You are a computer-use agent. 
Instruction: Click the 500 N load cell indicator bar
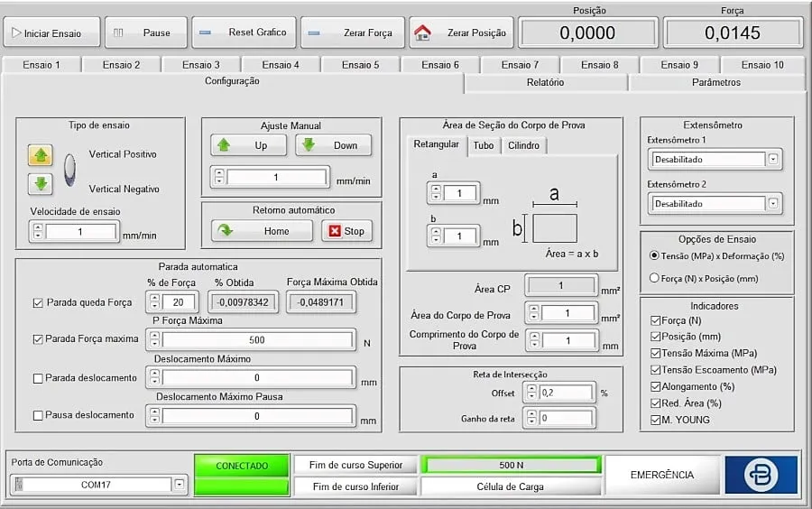(512, 465)
